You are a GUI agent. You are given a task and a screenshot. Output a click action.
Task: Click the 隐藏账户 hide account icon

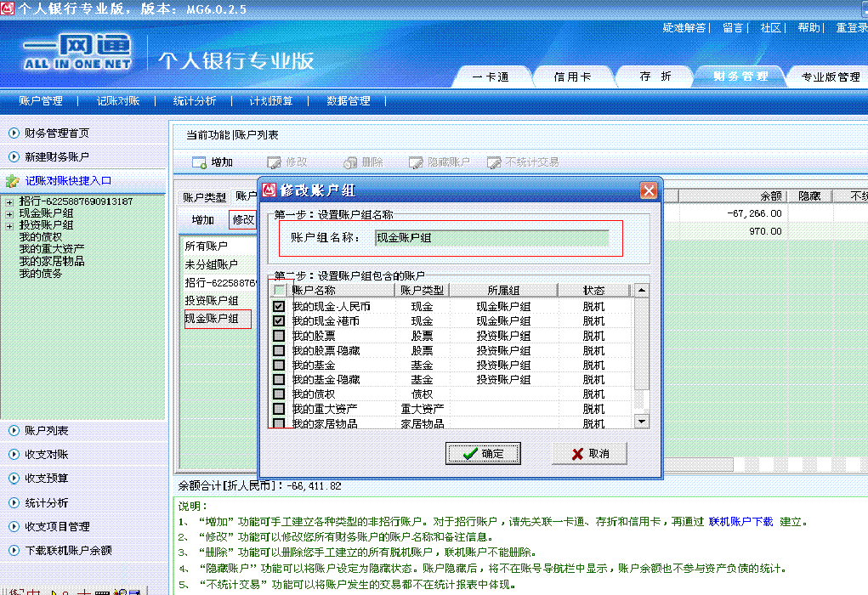point(416,162)
